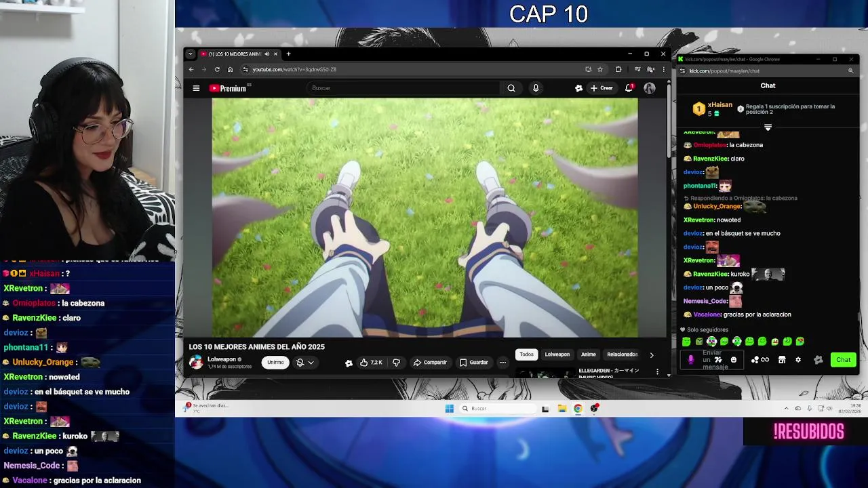Focus Windows taskbar Buscar search box
Screen dimensions: 868x488
(x=498, y=408)
